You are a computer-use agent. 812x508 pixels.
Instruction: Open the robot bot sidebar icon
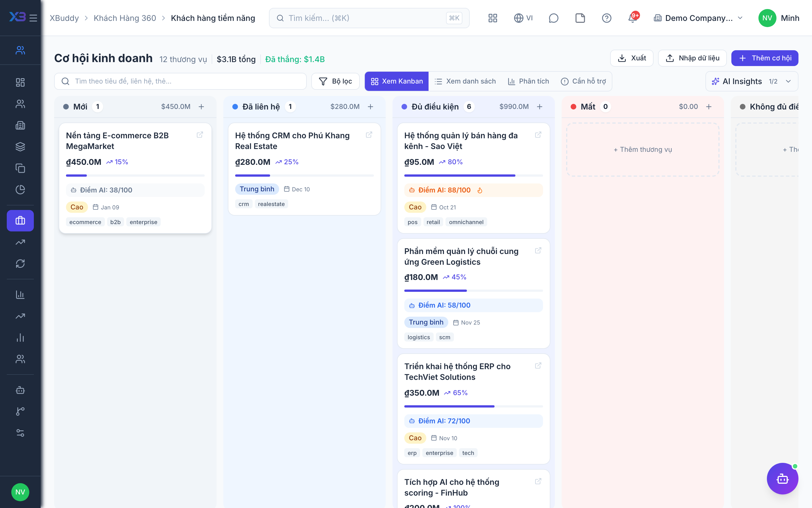coord(20,390)
